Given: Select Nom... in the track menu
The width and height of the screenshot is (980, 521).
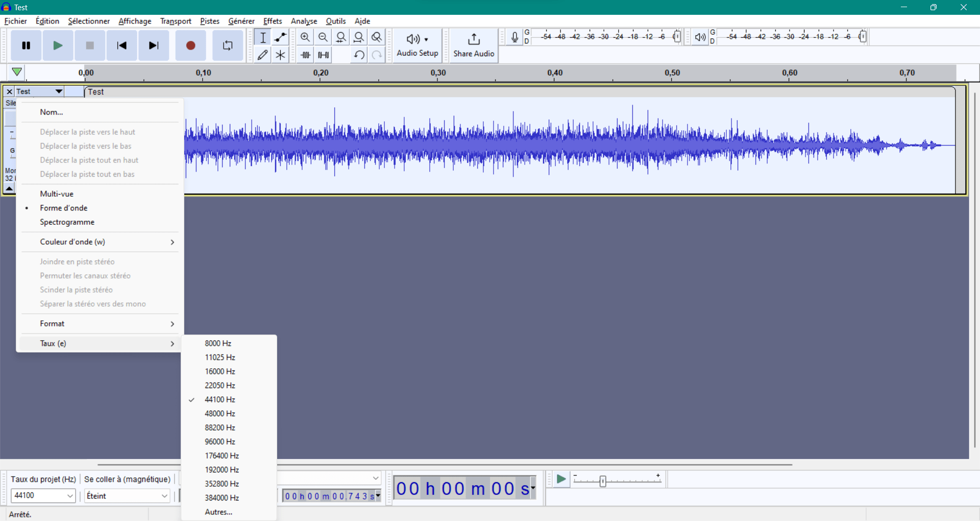Looking at the screenshot, I should coord(100,112).
